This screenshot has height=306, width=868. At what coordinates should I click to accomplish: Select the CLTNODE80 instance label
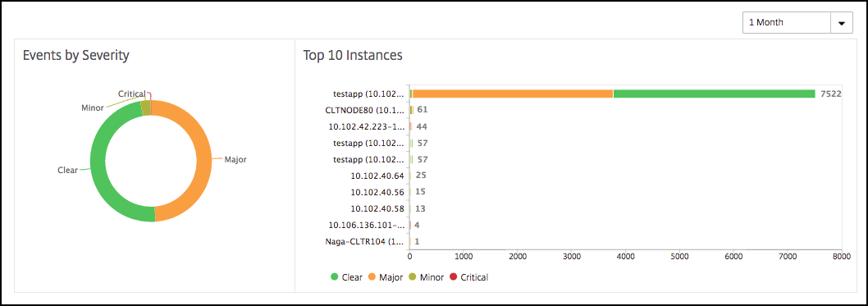(365, 110)
